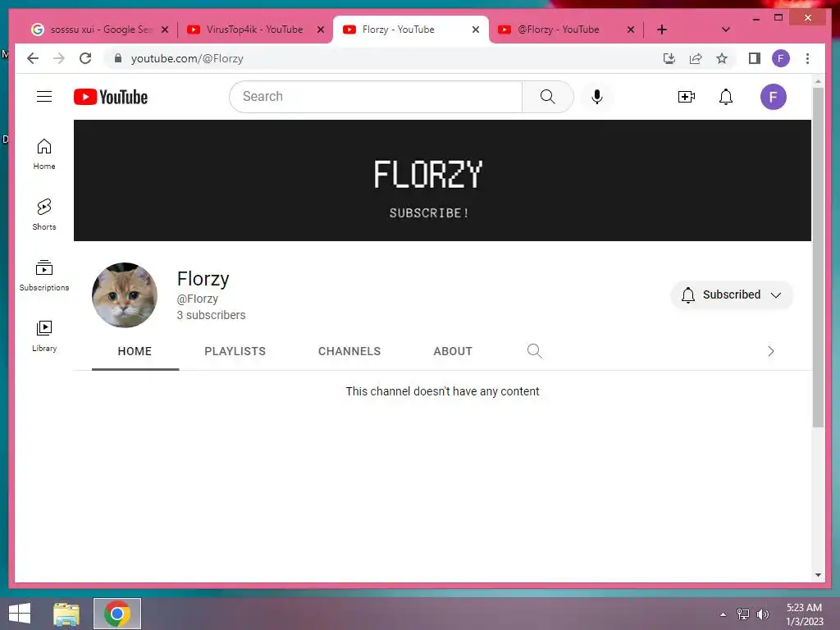This screenshot has height=630, width=840.
Task: Expand the tab search chevron
Action: tap(726, 30)
